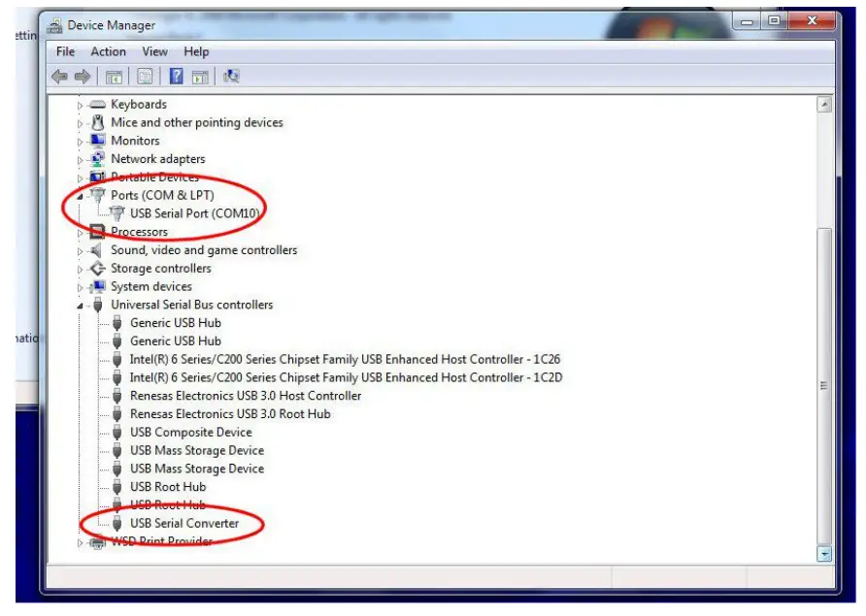Expand Sound, video and game controllers node
The height and width of the screenshot is (616, 866).
click(x=80, y=251)
